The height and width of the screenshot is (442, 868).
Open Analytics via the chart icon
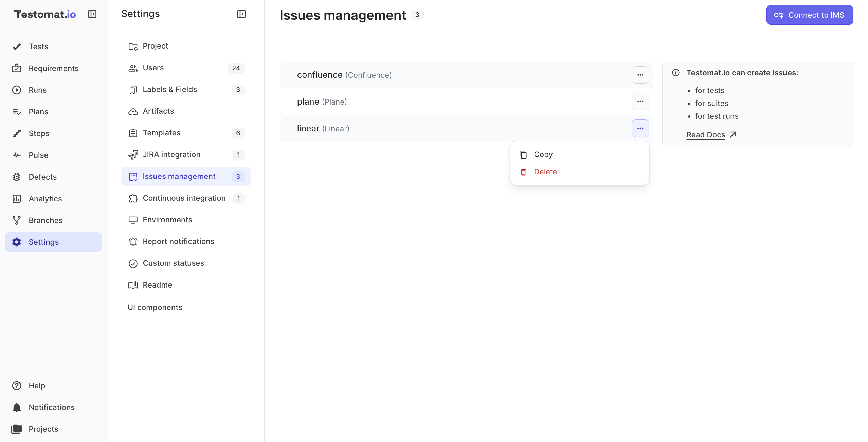pos(17,199)
